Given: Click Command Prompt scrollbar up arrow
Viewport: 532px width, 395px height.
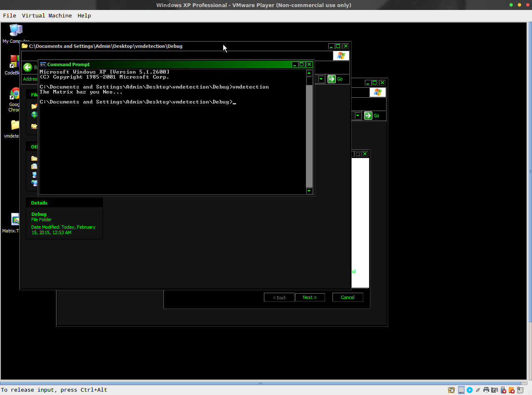Looking at the screenshot, I should 309,73.
